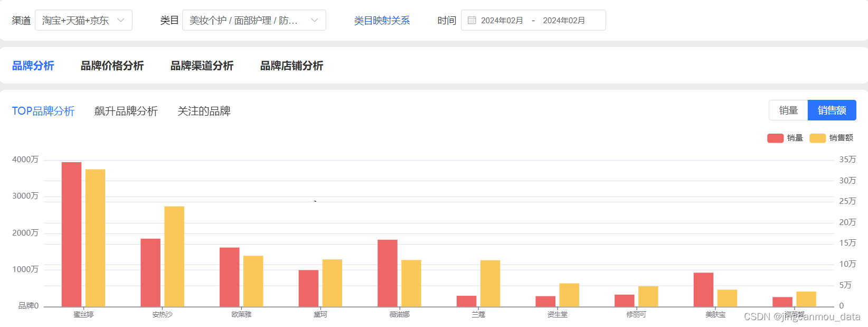Click the 类目映射关系 link
The width and height of the screenshot is (868, 327).
point(382,21)
